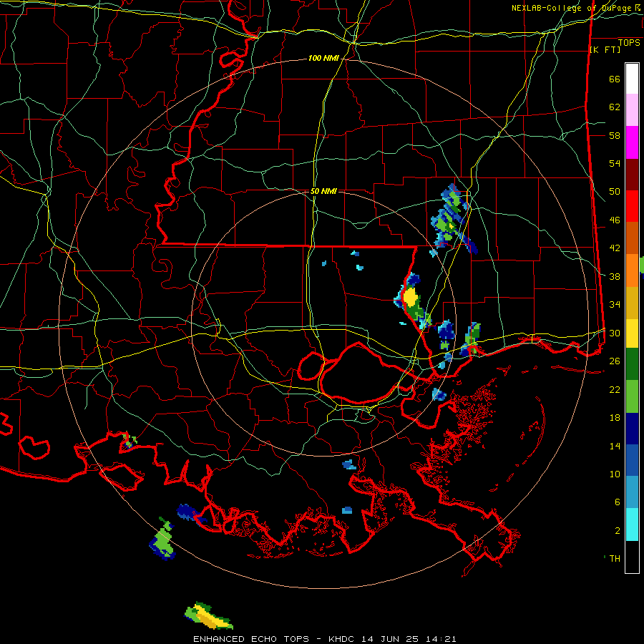The image size is (644, 644).
Task: Select the light green legend swatch
Action: (x=632, y=396)
